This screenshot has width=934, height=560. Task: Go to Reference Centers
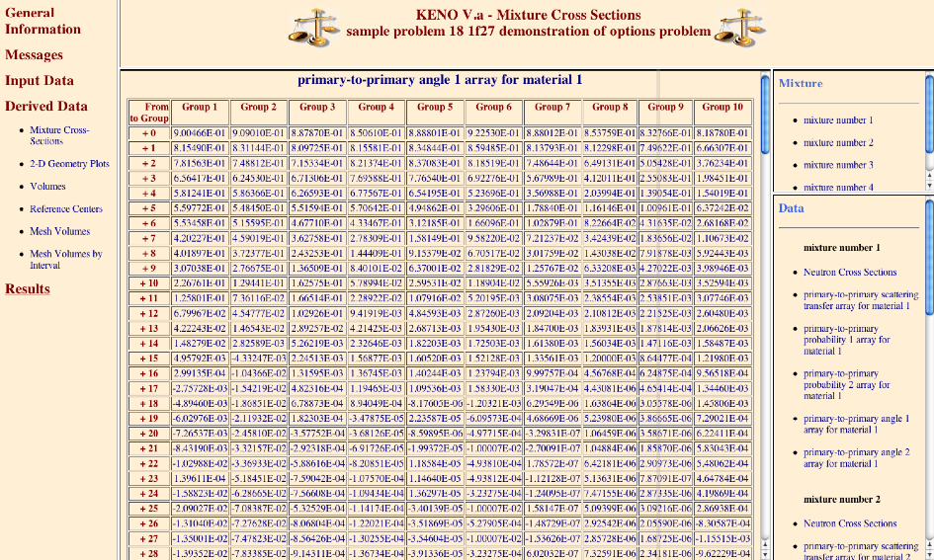point(65,209)
